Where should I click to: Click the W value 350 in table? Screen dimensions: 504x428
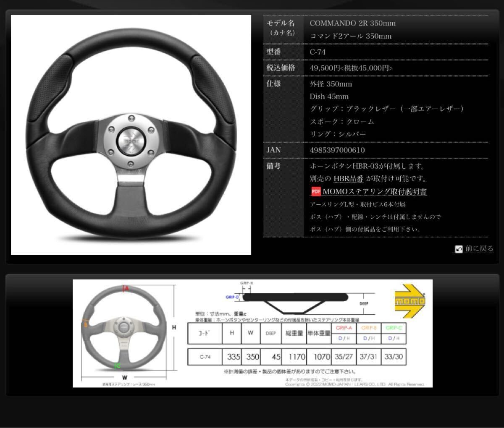coord(252,357)
